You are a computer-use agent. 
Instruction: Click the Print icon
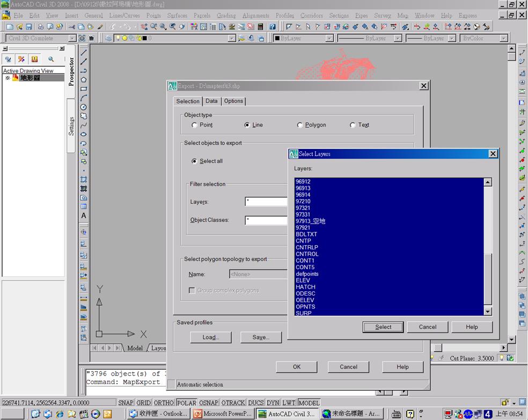point(41,27)
